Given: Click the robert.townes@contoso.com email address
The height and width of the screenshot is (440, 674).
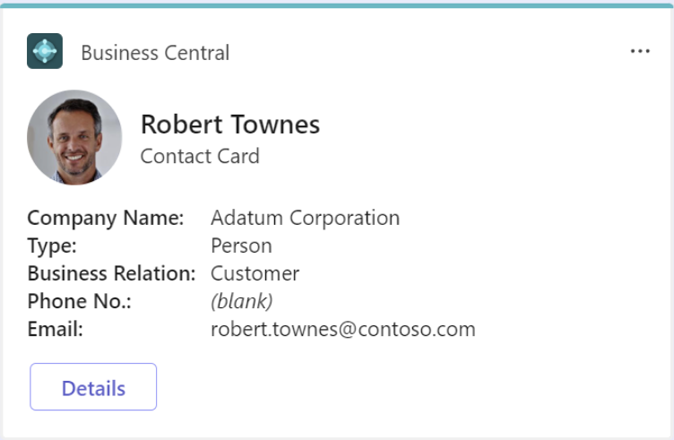Looking at the screenshot, I should (343, 329).
